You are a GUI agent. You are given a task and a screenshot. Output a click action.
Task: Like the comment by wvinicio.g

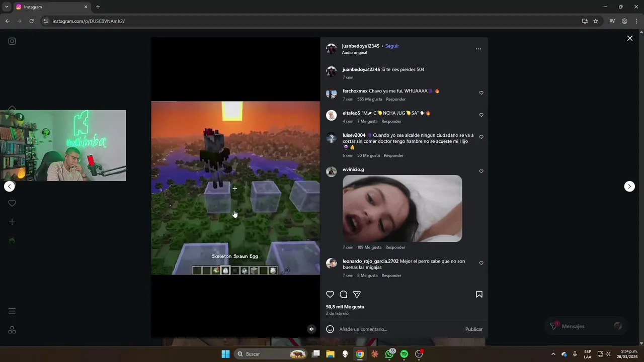(481, 171)
